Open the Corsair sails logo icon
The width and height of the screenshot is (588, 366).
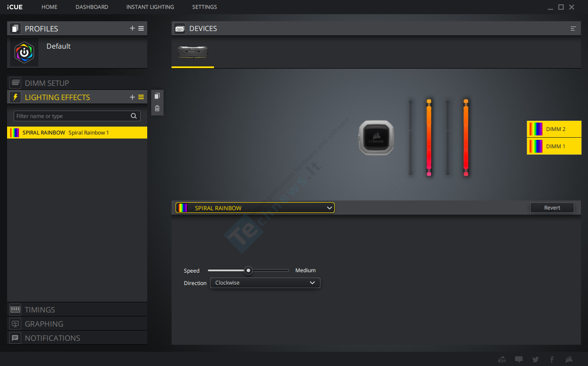(x=569, y=359)
